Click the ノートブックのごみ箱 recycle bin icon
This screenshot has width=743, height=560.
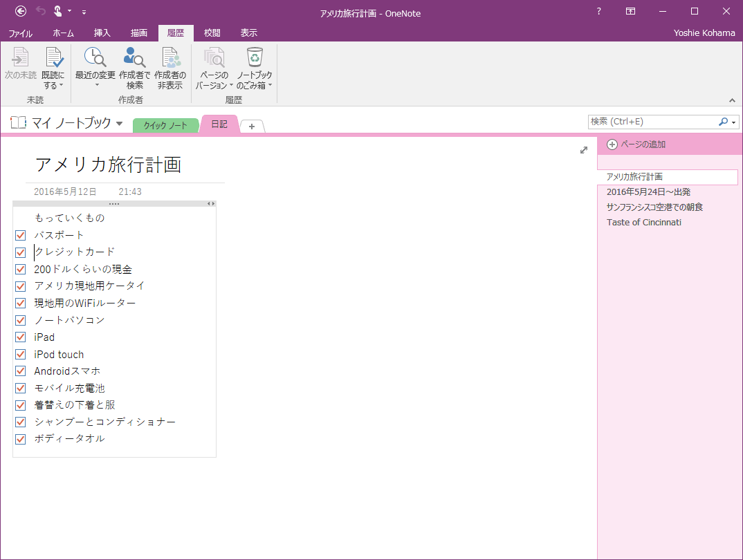pos(255,57)
